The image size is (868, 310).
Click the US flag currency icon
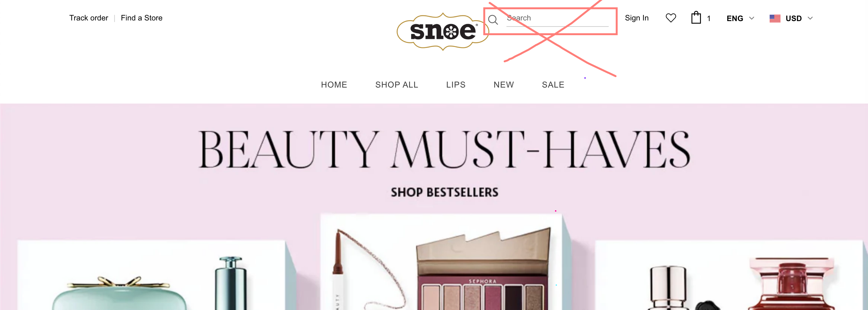click(x=775, y=19)
